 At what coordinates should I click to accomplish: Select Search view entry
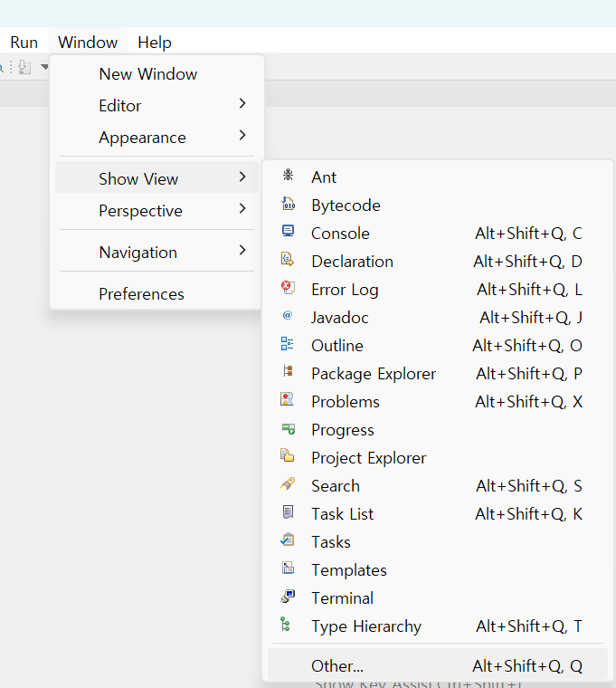coord(438,486)
